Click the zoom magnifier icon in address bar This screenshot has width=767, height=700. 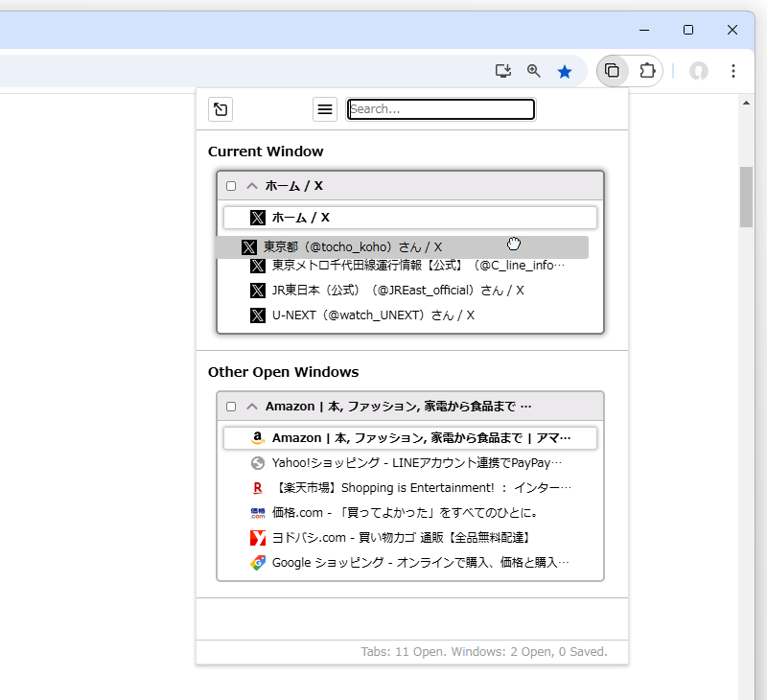coord(534,71)
